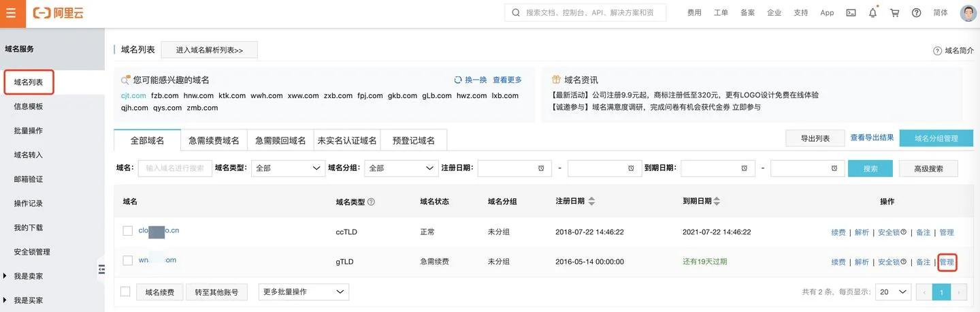Screen dimensions: 980x312
Task: Click the 高级搜索 button
Action: pyautogui.click(x=928, y=168)
